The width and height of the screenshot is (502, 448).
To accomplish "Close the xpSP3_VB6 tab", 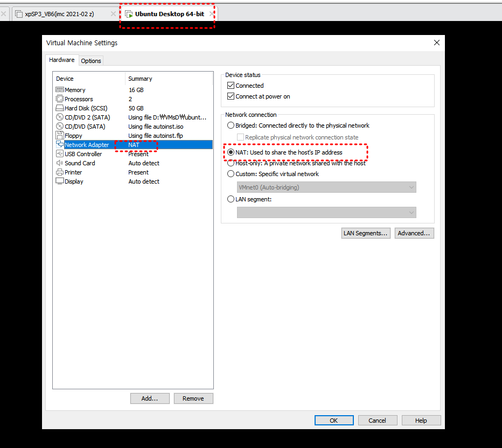I will pyautogui.click(x=113, y=14).
